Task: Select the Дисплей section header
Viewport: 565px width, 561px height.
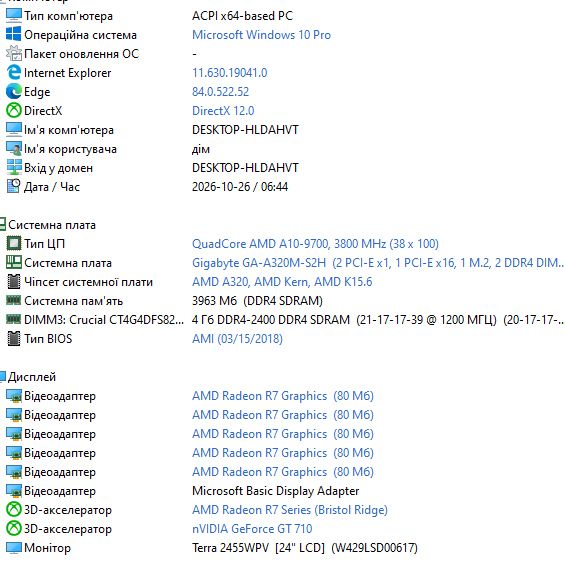Action: coord(32,377)
